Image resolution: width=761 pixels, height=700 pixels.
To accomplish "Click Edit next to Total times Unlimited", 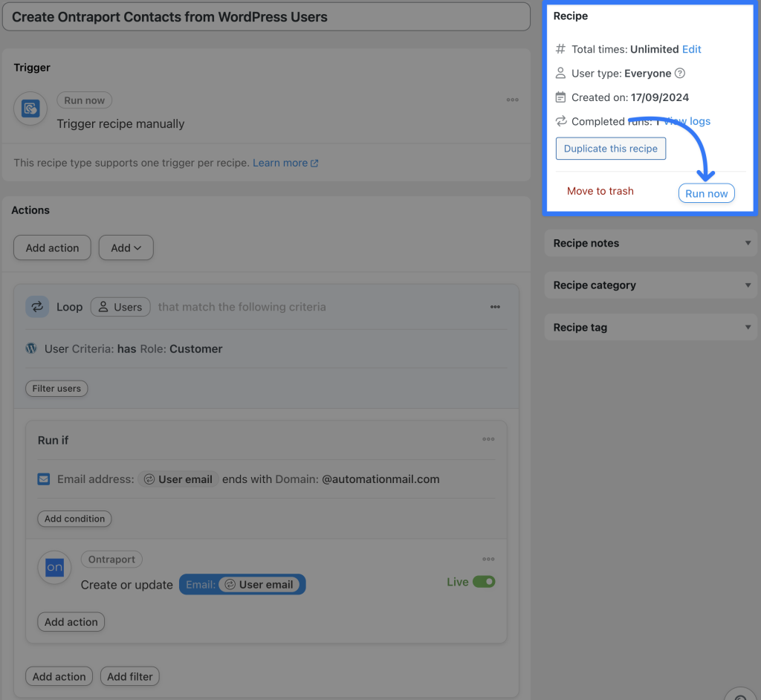I will point(691,49).
